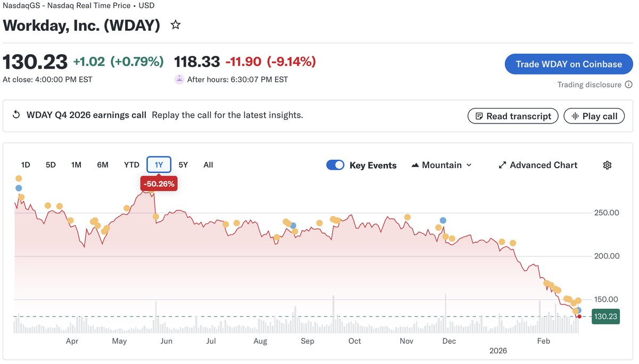Image resolution: width=639 pixels, height=364 pixels.
Task: Click the Workday, Inc. (WDAY) title
Action: coord(81,26)
